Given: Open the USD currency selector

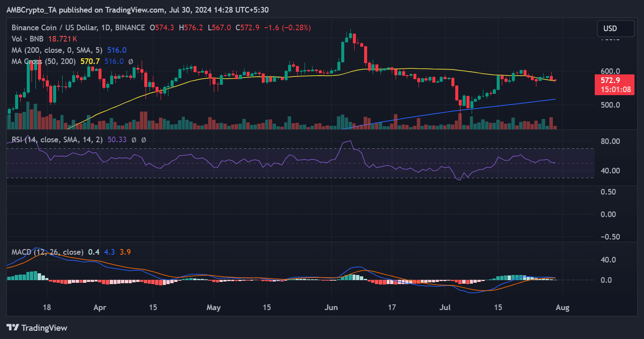Looking at the screenshot, I should coord(615,29).
